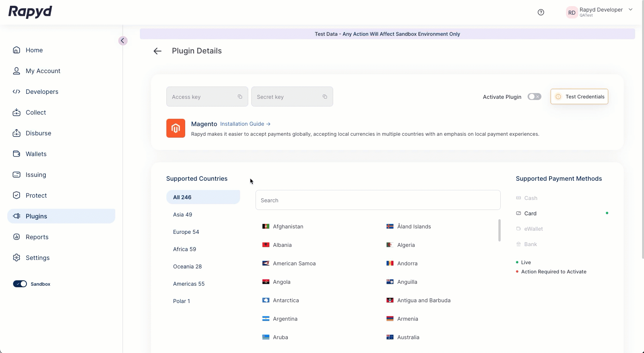Click the help question mark icon
This screenshot has height=353, width=644.
541,12
